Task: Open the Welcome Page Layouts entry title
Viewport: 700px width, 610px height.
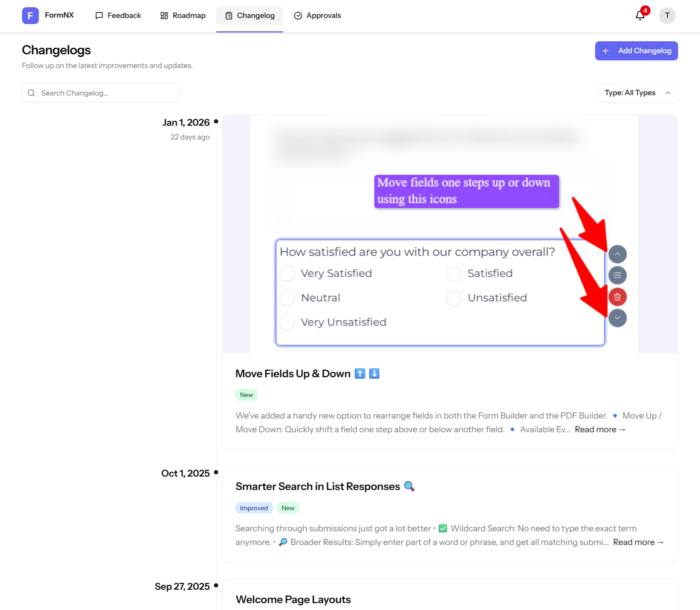Action: pos(293,599)
